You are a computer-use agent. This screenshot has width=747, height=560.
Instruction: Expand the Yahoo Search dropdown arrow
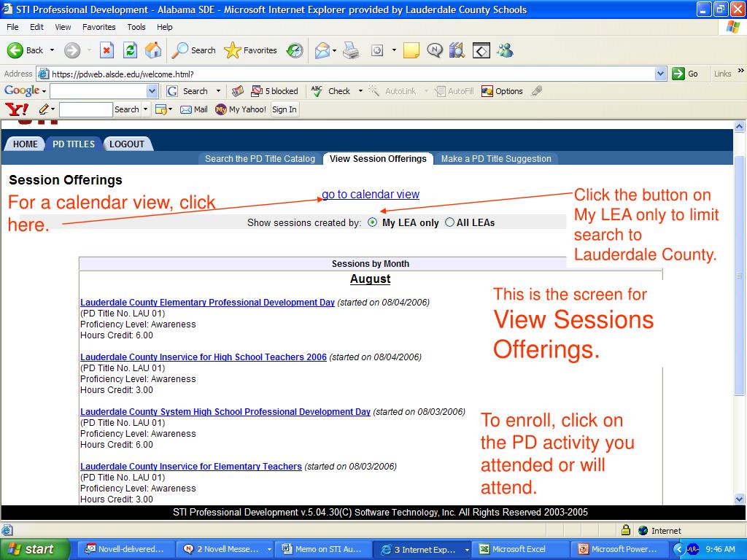tap(145, 109)
